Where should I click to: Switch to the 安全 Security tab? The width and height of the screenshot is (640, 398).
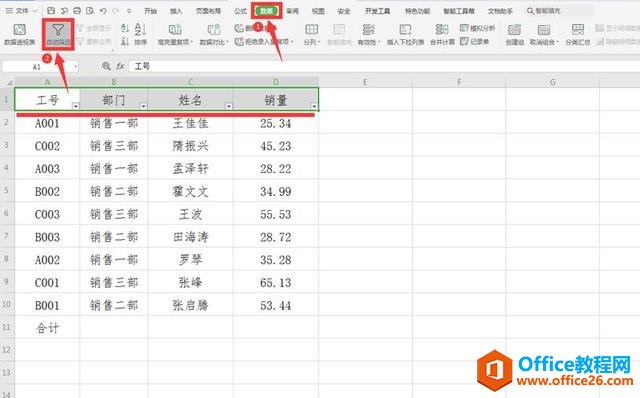click(x=344, y=11)
